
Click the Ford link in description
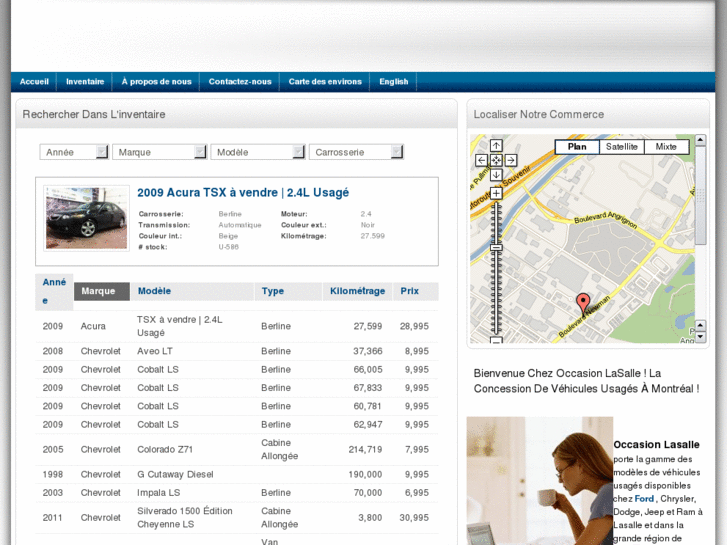pos(644,499)
